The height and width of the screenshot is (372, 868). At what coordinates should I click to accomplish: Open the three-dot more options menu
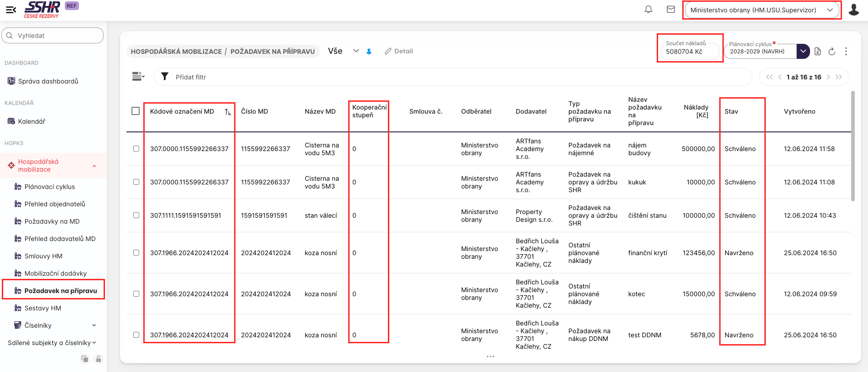pyautogui.click(x=846, y=52)
